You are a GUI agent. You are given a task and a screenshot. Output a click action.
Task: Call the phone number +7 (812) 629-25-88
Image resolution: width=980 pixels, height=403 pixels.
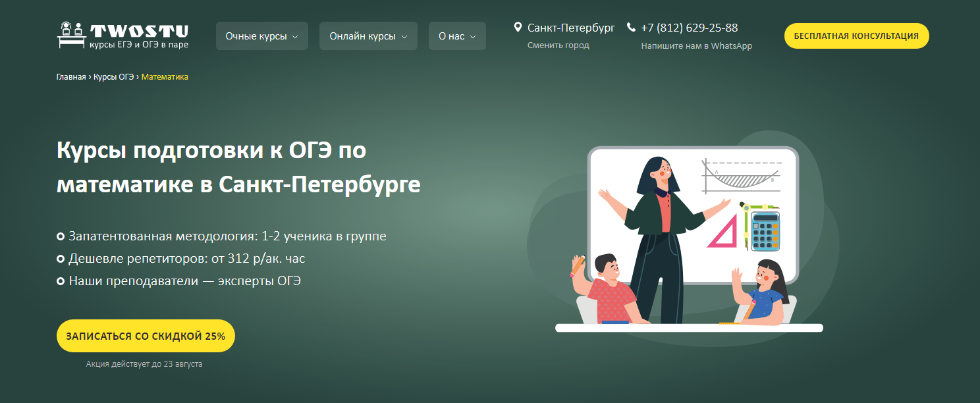tap(689, 28)
